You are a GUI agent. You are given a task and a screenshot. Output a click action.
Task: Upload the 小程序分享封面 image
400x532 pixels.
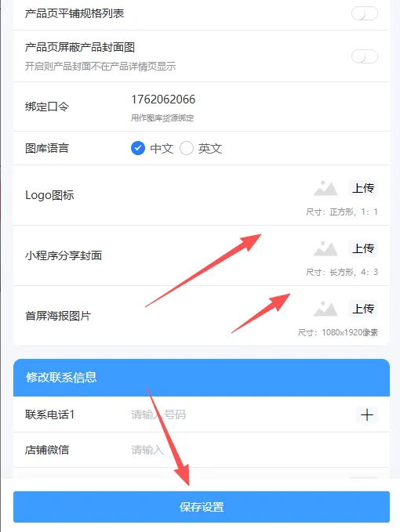point(363,248)
